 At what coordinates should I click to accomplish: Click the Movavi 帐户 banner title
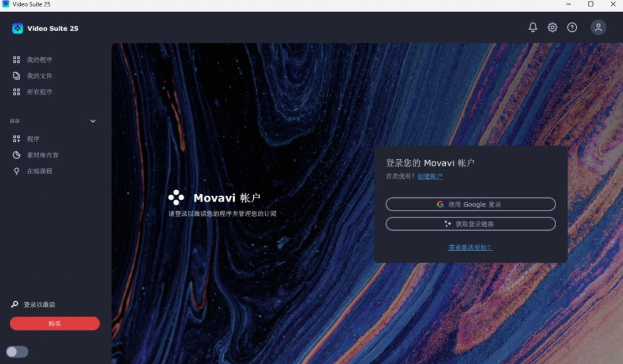[x=227, y=197]
